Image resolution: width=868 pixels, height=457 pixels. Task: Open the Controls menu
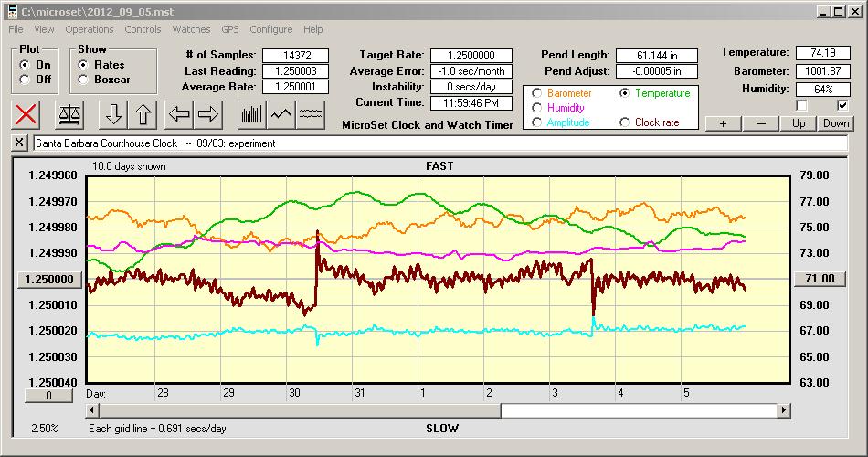coord(143,29)
